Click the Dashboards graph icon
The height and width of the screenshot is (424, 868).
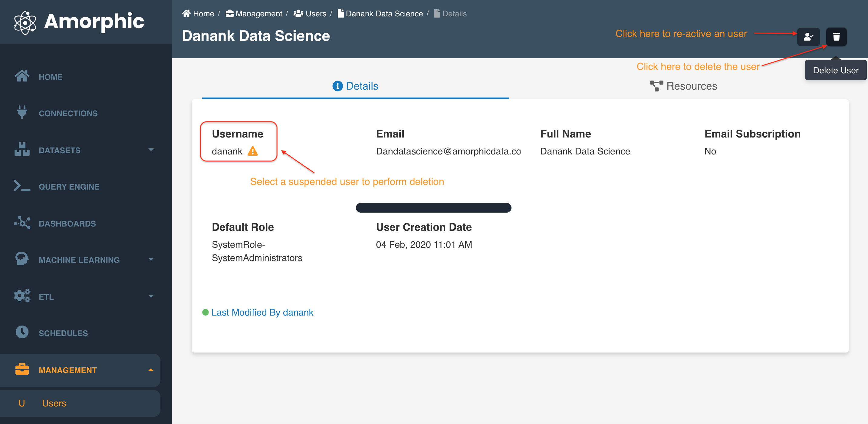pyautogui.click(x=22, y=223)
